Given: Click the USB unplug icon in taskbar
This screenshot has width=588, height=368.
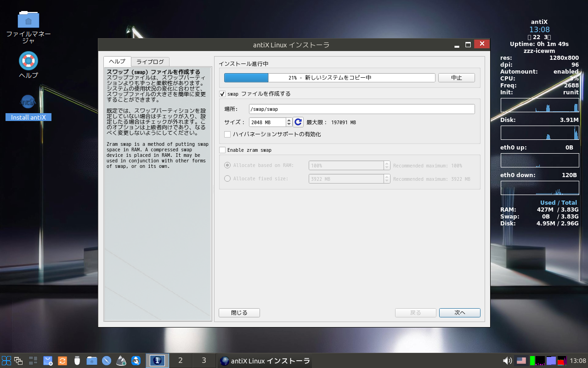Looking at the screenshot, I should click(77, 361).
